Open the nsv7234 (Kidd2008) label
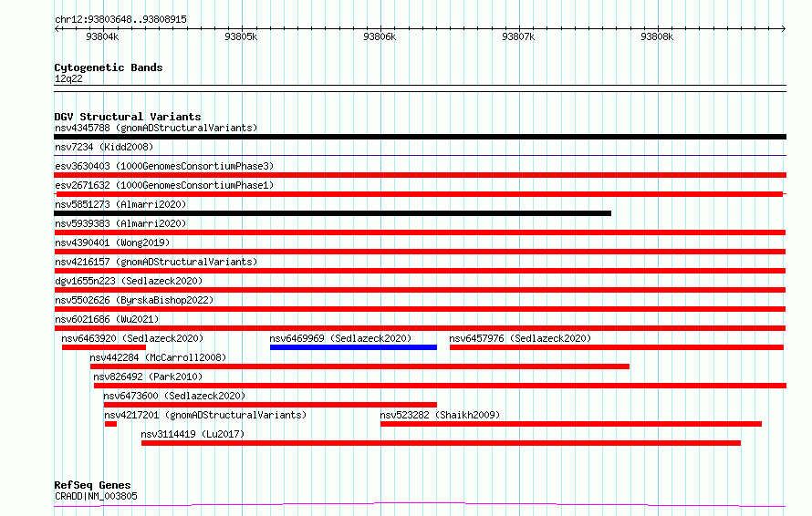 104,147
